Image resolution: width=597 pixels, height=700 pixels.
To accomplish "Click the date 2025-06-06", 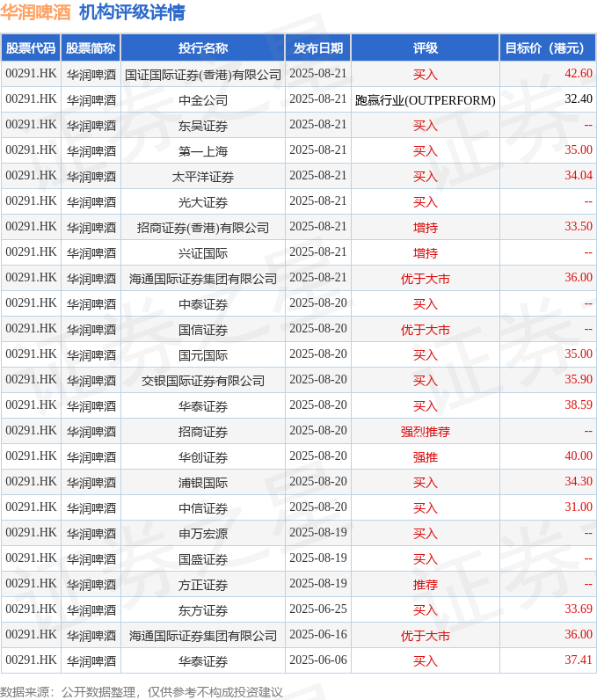I will [318, 660].
